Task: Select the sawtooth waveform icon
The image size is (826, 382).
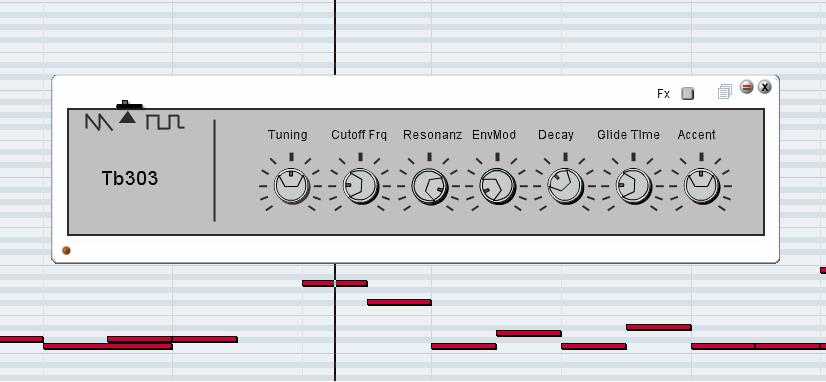Action: (x=99, y=122)
